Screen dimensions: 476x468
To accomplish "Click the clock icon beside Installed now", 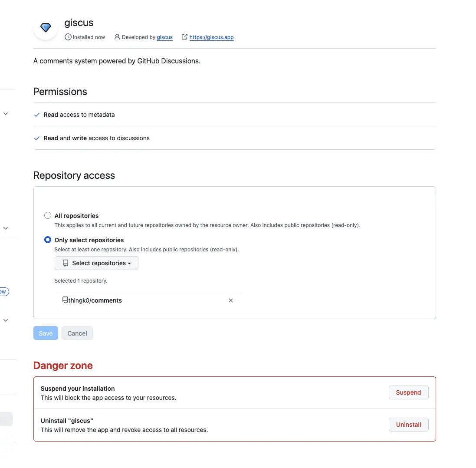I will coord(68,37).
